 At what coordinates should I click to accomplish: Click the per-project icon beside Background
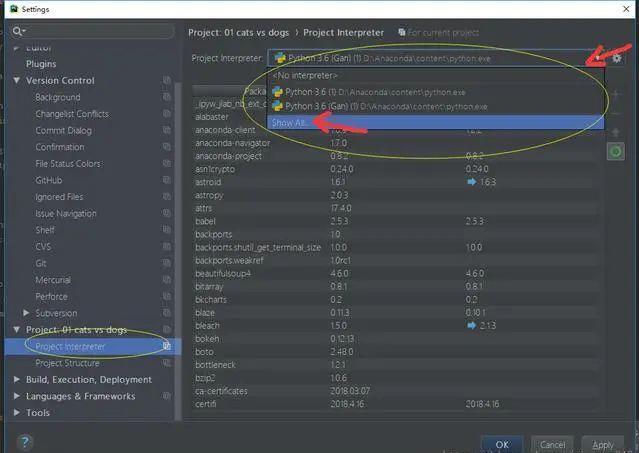(x=167, y=97)
